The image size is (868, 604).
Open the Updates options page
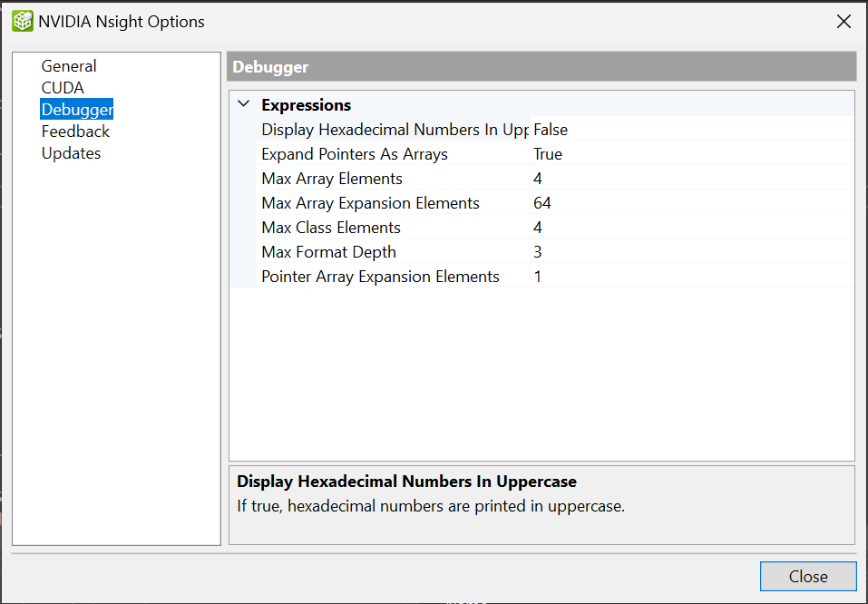[71, 153]
